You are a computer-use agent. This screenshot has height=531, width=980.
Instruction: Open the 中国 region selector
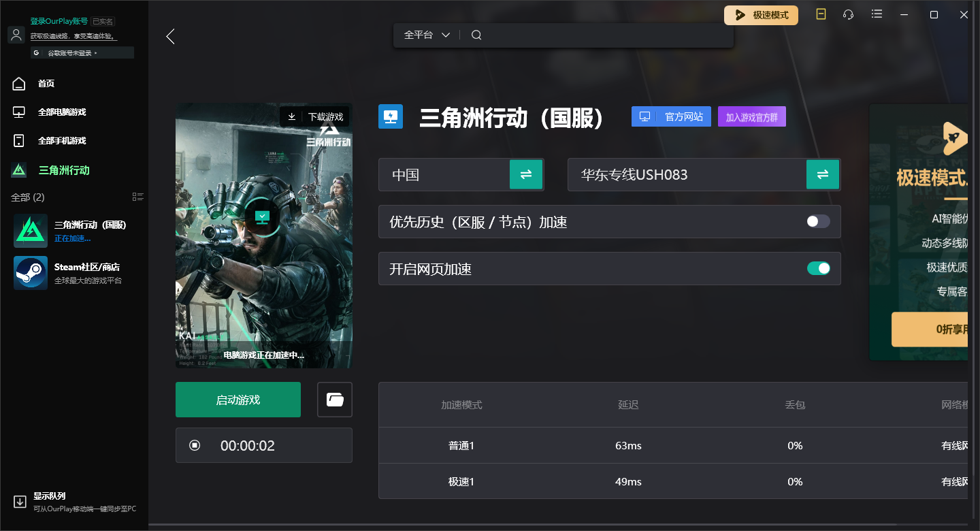click(449, 174)
